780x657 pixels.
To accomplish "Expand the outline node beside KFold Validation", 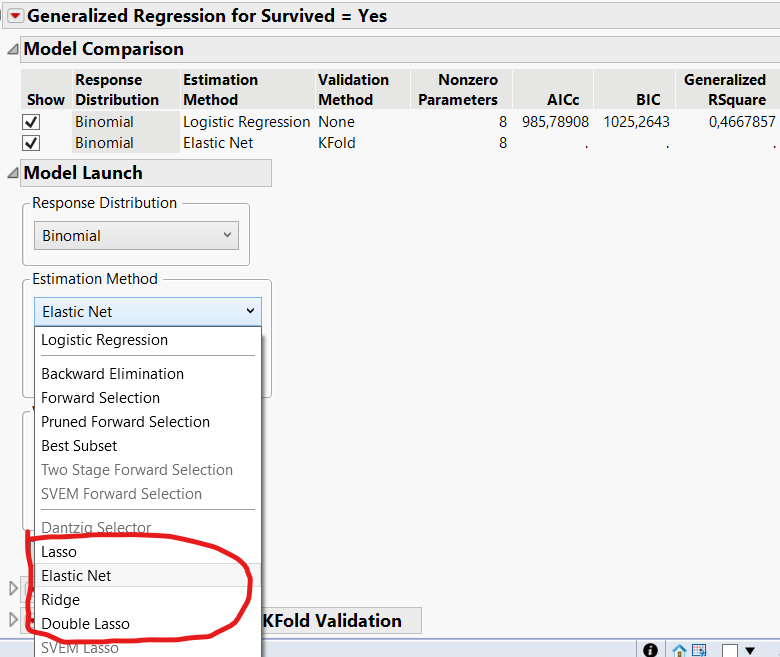I will click(x=13, y=620).
